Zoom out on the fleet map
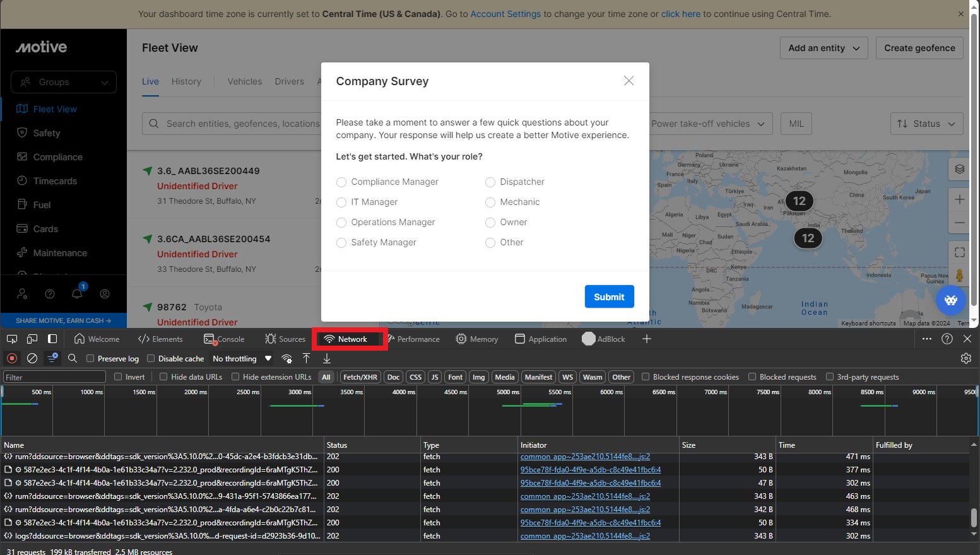Image resolution: width=980 pixels, height=555 pixels. coord(960,223)
